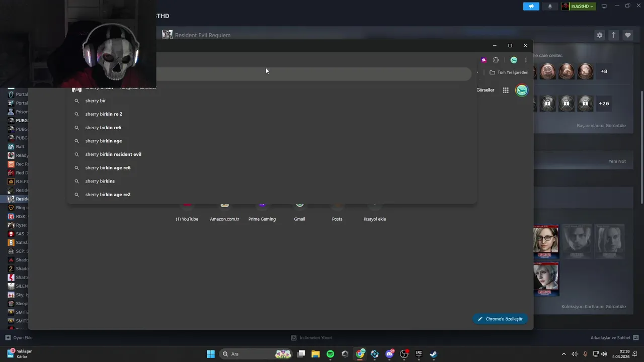Select Satisfactory in Steam library list
This screenshot has height=362, width=644.
coord(17,242)
